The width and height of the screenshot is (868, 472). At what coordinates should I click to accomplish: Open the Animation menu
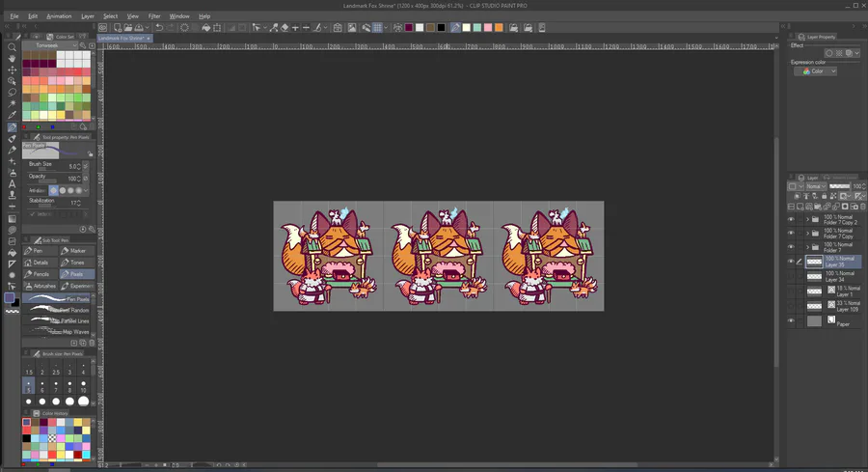(x=59, y=16)
